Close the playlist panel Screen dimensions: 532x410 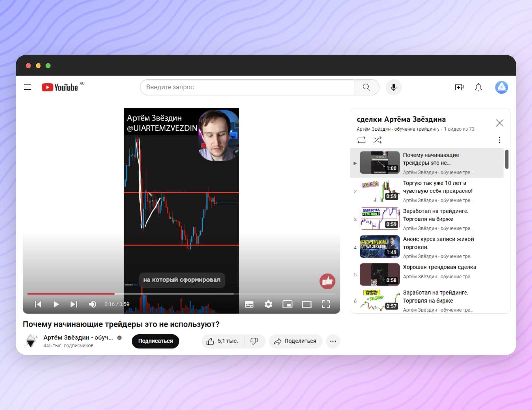pyautogui.click(x=499, y=123)
